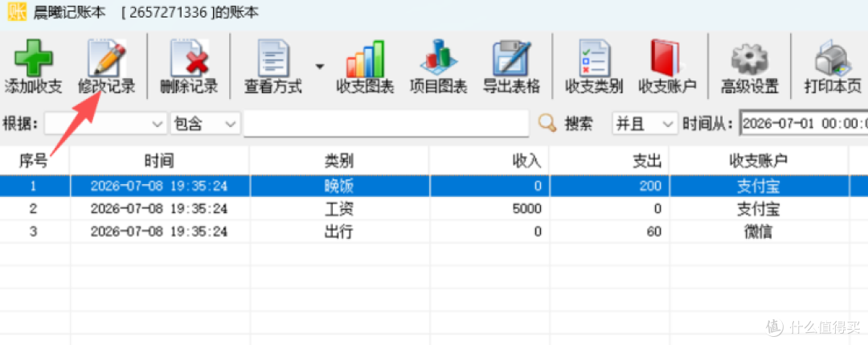
Task: Select the 晚饭 category cell
Action: click(x=339, y=186)
